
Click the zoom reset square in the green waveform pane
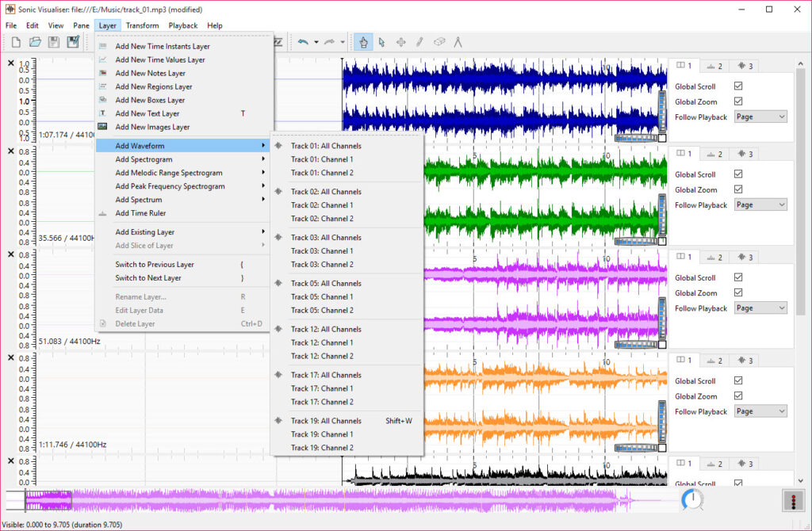[x=662, y=241]
